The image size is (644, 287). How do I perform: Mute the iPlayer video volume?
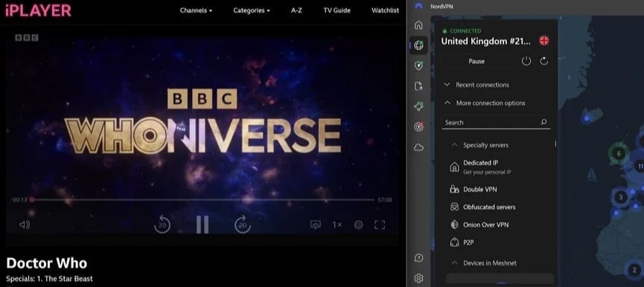pyautogui.click(x=25, y=225)
